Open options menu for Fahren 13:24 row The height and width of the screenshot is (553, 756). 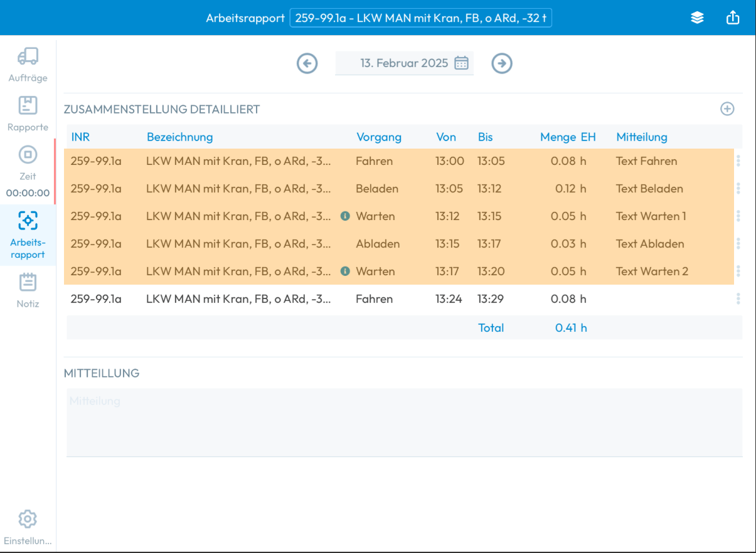tap(738, 299)
